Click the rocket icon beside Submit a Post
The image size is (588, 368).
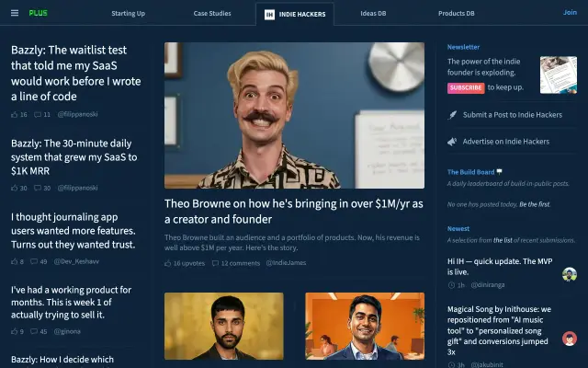[453, 115]
